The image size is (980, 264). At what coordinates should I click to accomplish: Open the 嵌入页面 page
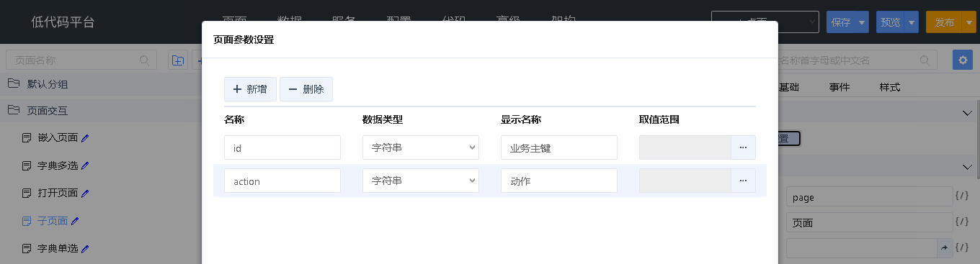pos(58,137)
